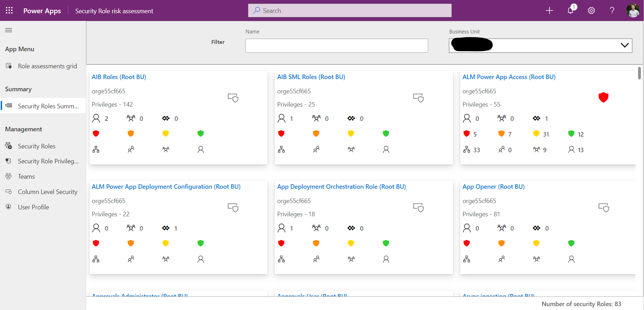
Task: Select Security Roles in Management section
Action: (x=37, y=146)
